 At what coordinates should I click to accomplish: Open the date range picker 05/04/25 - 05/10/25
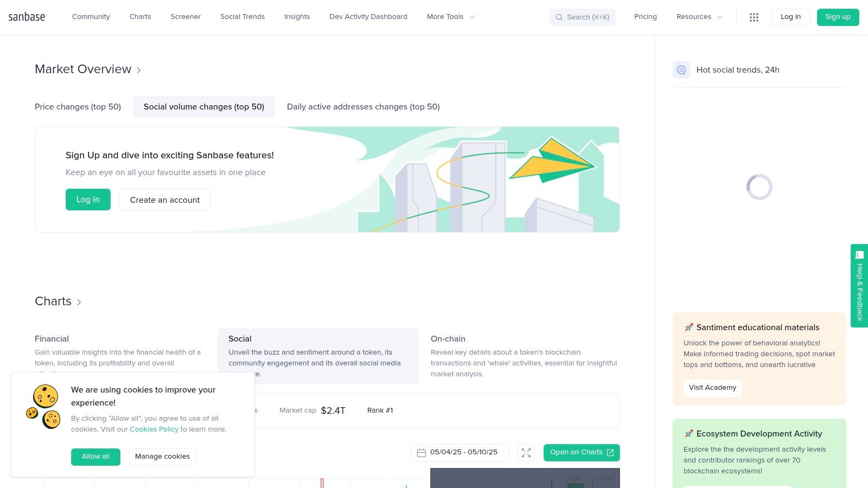click(x=460, y=453)
